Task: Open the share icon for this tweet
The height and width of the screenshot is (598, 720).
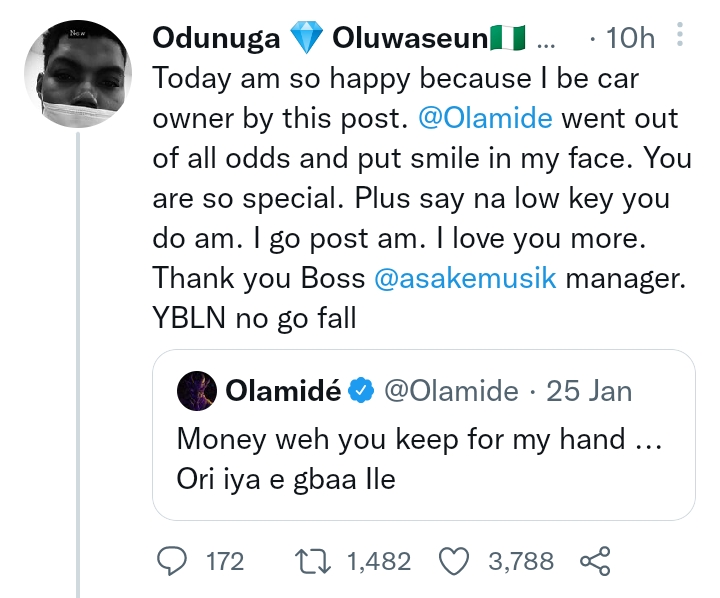Action: (595, 561)
